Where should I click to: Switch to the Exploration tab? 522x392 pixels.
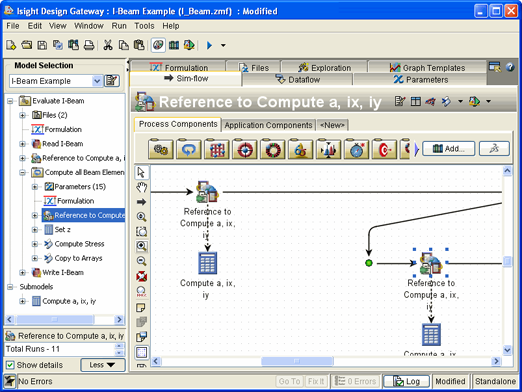point(324,68)
